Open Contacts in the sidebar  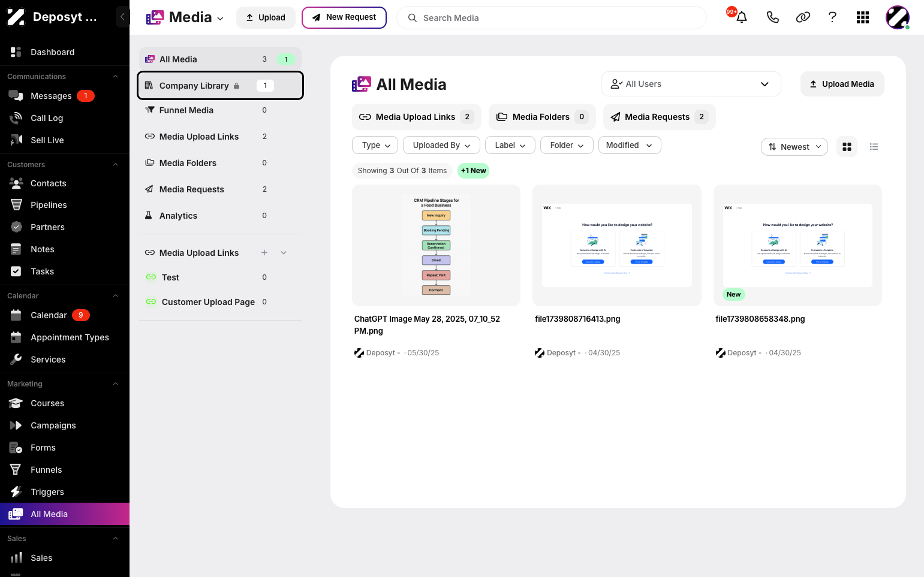click(65, 183)
